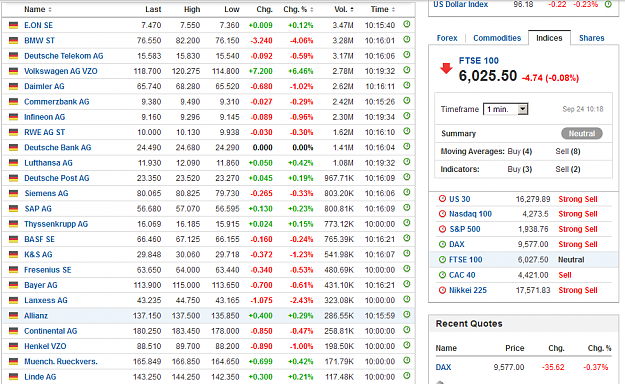
Task: Click the clock icon in Allianz row
Action: click(x=407, y=315)
